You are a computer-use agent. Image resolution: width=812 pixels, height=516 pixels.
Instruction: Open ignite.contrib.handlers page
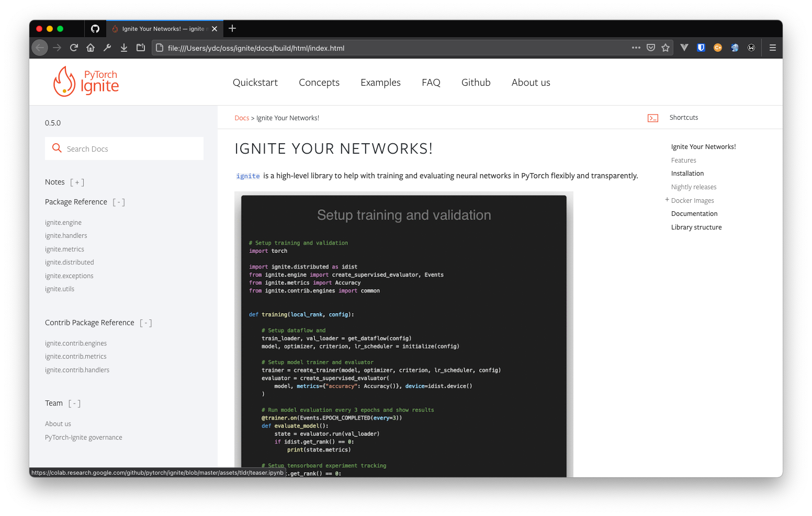[77, 370]
